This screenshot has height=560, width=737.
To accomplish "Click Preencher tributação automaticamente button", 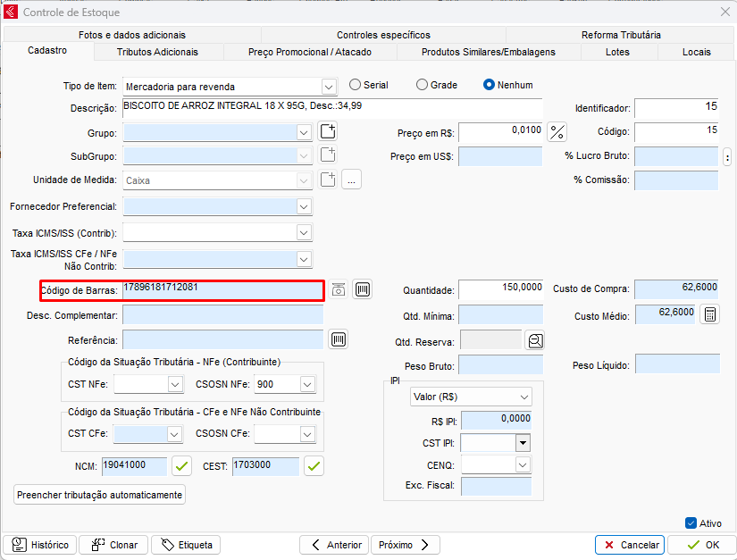I will click(x=100, y=495).
